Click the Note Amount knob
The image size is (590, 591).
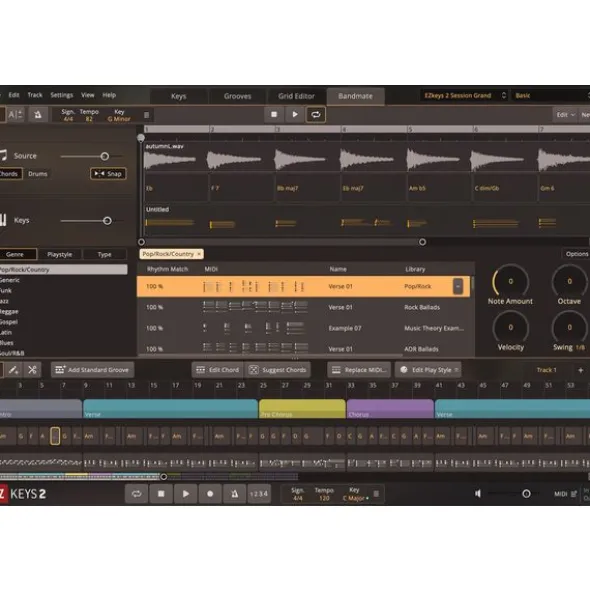(x=510, y=281)
